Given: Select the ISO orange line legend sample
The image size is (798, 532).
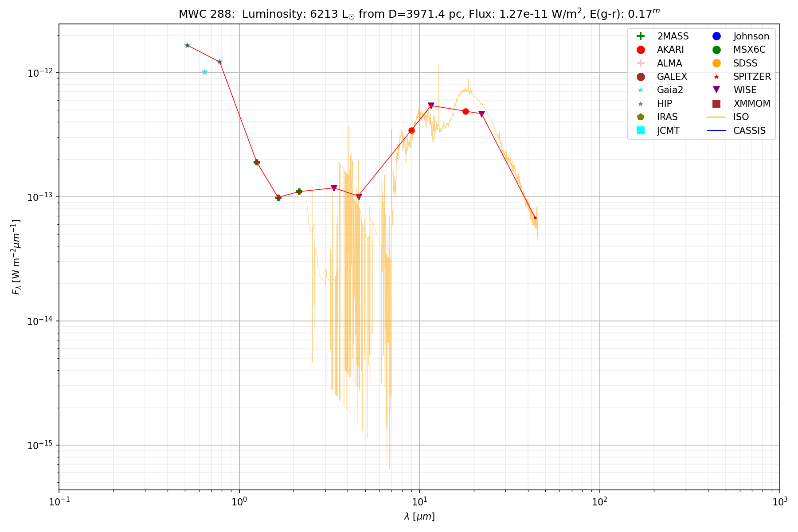Looking at the screenshot, I should click(x=716, y=117).
